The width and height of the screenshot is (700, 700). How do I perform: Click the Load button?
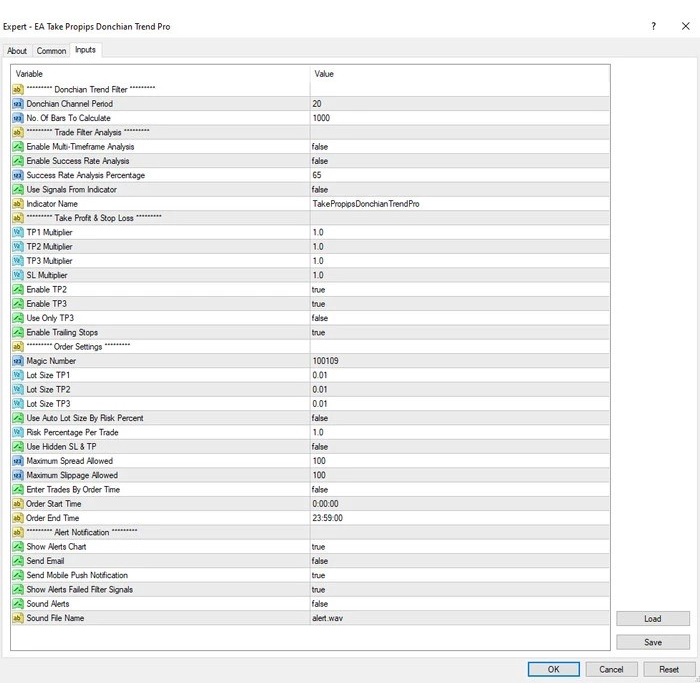652,619
